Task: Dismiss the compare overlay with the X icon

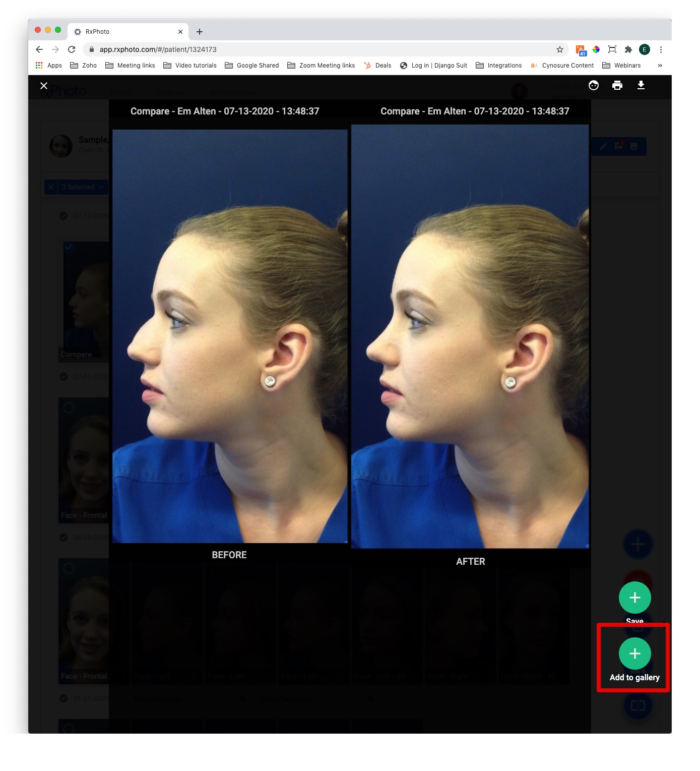Action: [44, 86]
